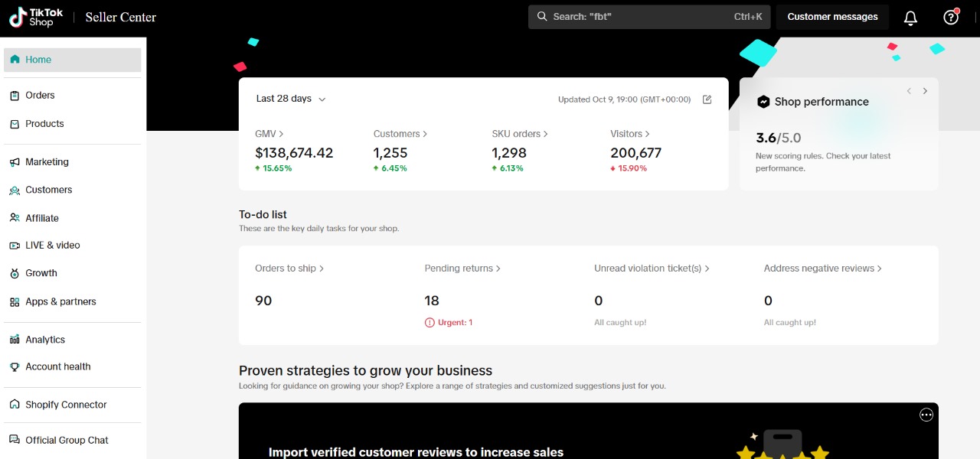Open the GMV details chevron

[281, 134]
